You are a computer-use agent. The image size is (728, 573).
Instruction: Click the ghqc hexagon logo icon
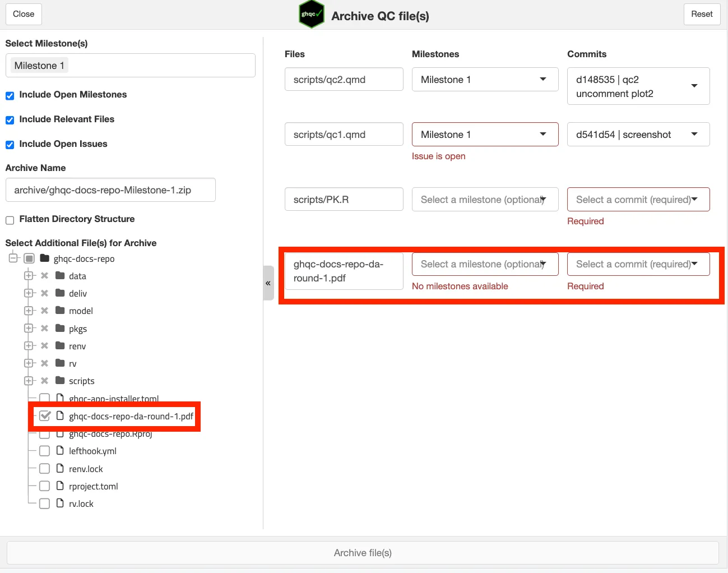(x=311, y=15)
